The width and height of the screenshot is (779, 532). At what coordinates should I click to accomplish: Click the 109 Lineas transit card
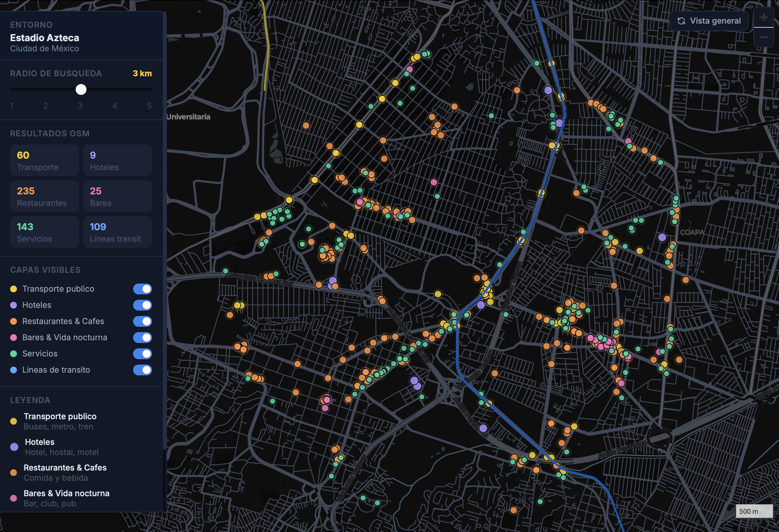click(118, 232)
